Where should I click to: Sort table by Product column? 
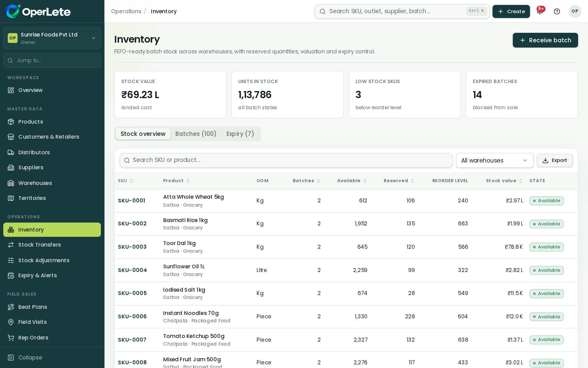pos(177,181)
